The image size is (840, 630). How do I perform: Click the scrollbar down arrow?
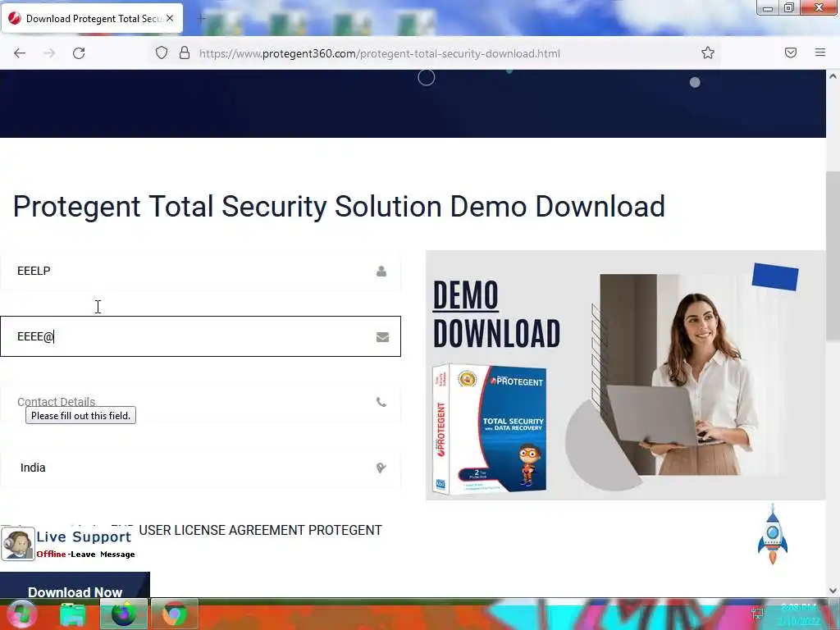coord(833,591)
